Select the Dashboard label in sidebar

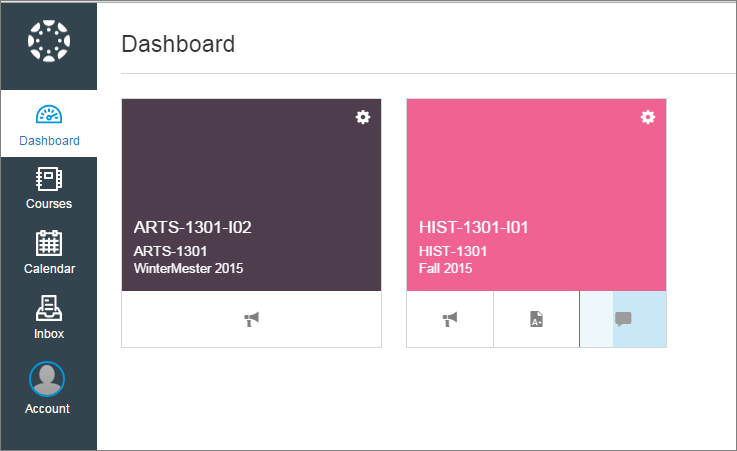click(49, 140)
